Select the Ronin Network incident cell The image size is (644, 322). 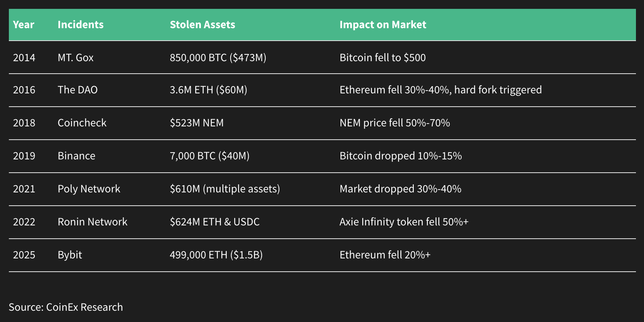[x=93, y=222]
